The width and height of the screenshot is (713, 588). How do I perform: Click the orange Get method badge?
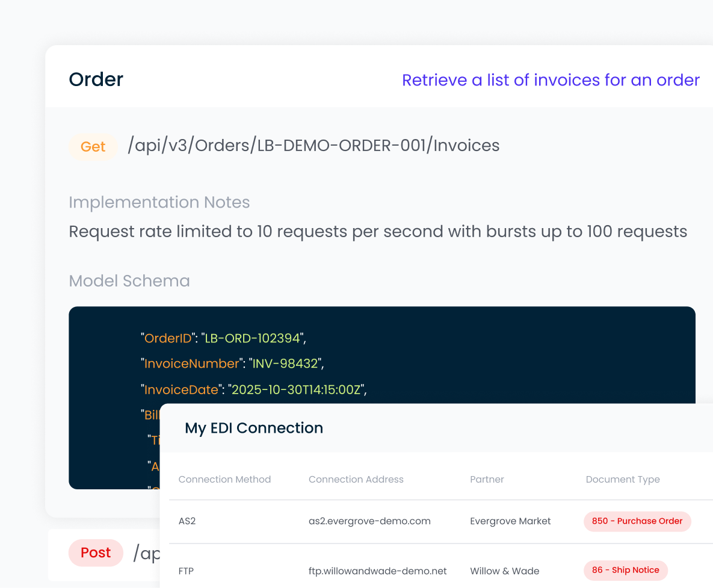pos(93,147)
